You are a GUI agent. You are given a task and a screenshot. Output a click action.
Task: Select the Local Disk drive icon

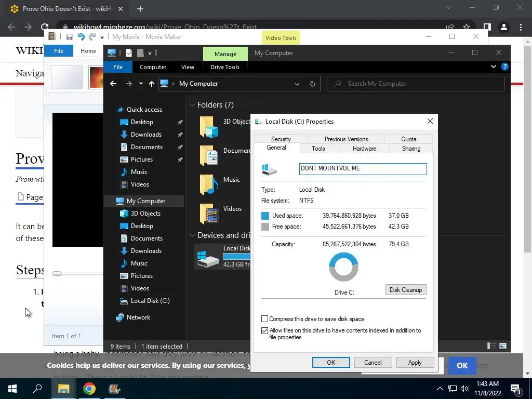(208, 259)
